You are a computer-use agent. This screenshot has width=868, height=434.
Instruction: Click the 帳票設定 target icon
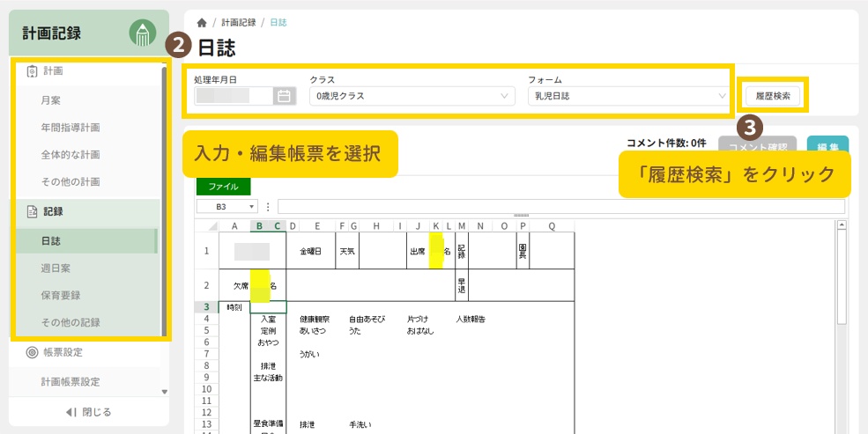pyautogui.click(x=32, y=352)
